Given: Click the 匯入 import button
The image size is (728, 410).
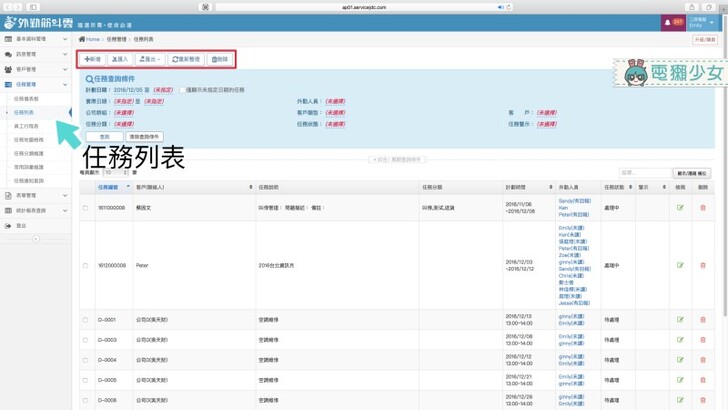Looking at the screenshot, I should point(120,60).
